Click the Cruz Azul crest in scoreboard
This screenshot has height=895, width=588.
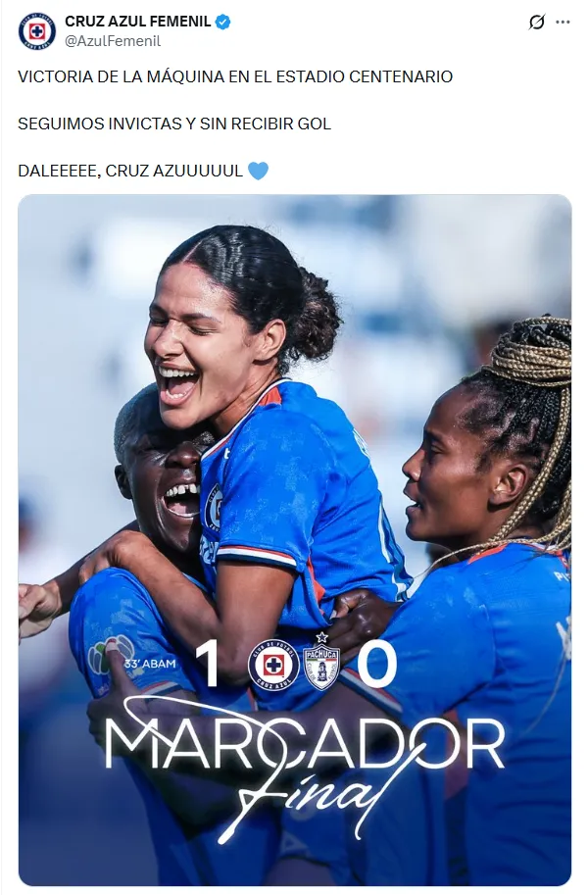(273, 665)
